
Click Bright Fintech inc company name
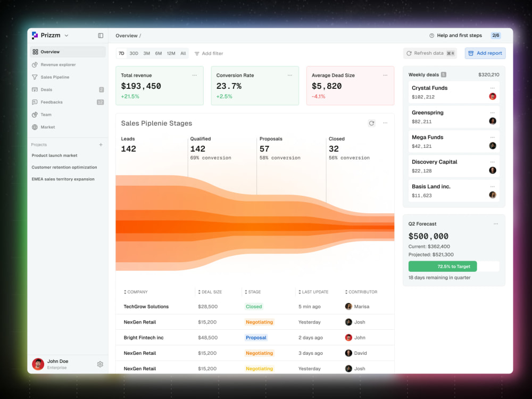pos(144,338)
